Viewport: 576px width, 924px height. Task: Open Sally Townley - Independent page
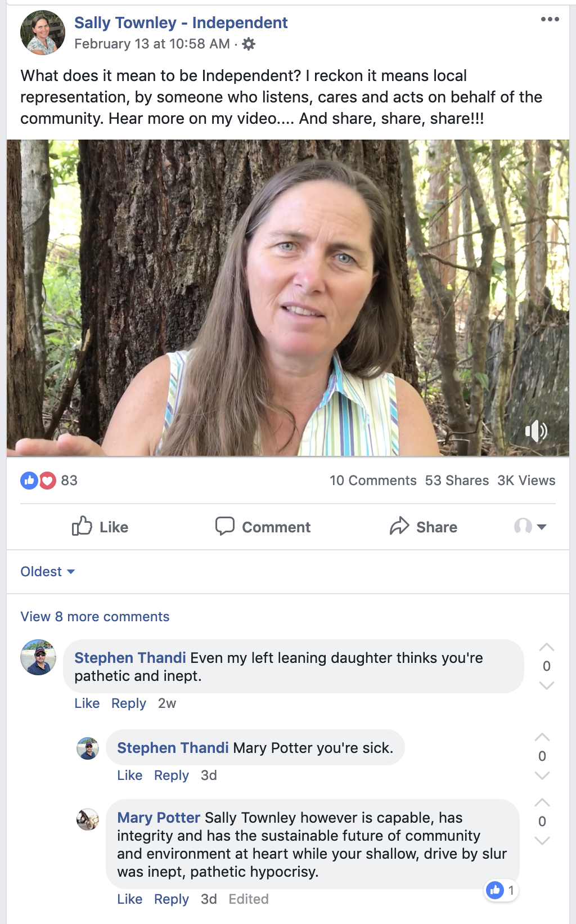(181, 23)
